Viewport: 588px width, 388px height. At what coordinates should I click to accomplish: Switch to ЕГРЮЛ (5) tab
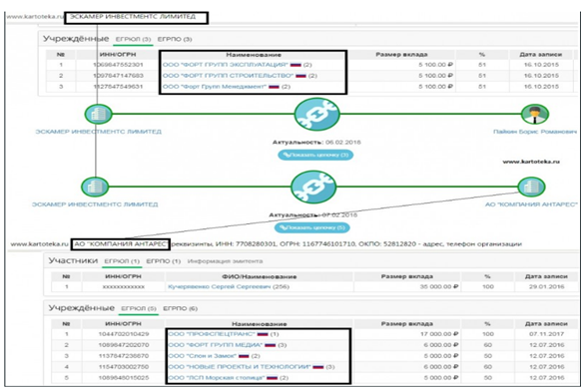(138, 308)
